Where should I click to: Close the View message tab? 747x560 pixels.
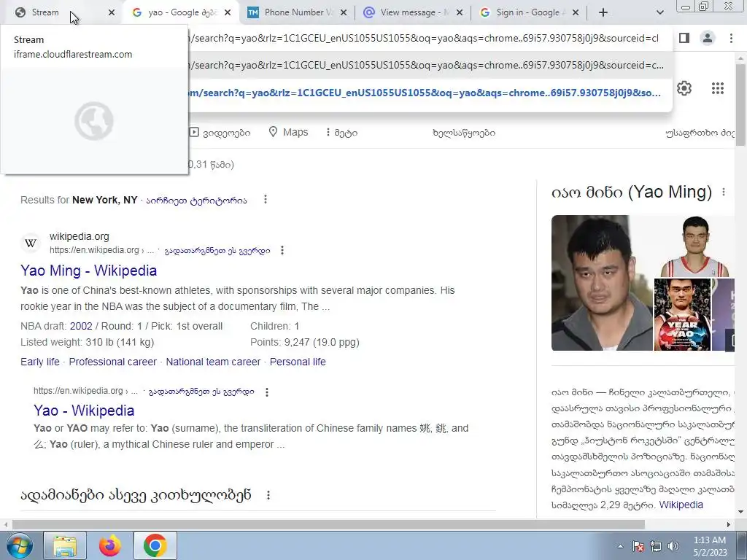[460, 12]
